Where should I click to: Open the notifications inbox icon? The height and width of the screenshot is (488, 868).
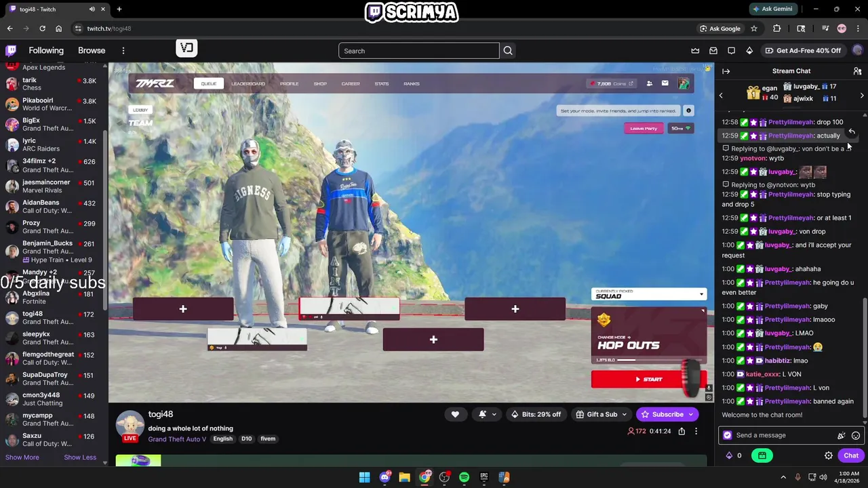713,51
